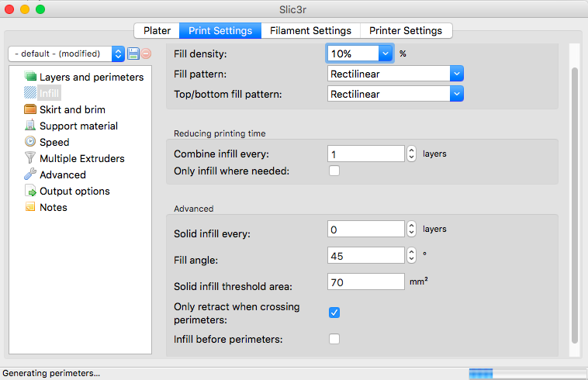588x380 pixels.
Task: Open the Output options page
Action: 74,191
